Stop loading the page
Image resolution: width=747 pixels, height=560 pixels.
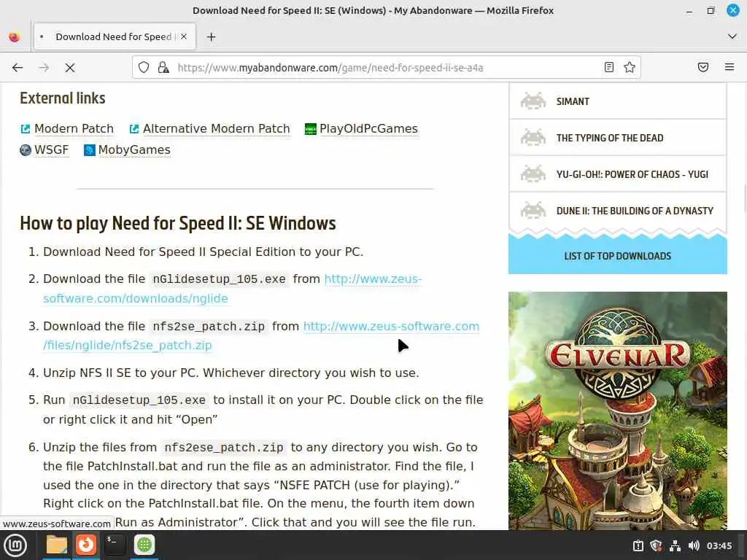tap(70, 68)
